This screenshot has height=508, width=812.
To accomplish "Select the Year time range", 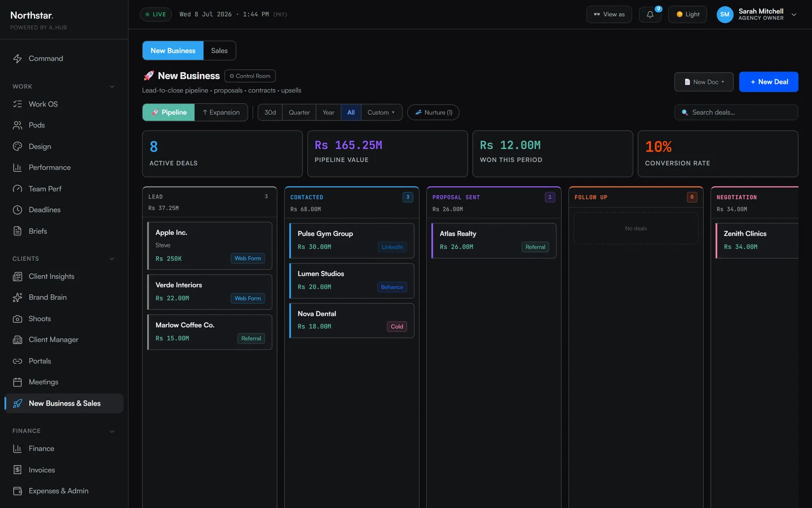I will [x=328, y=112].
